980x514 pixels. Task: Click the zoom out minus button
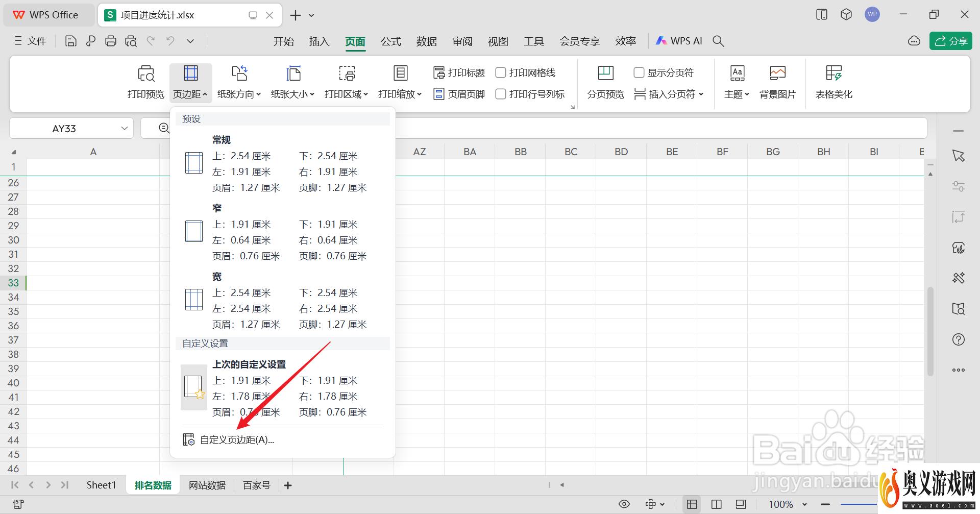[825, 504]
